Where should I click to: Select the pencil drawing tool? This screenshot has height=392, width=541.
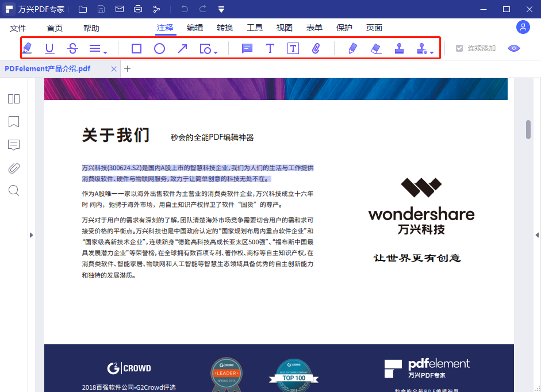coord(352,49)
